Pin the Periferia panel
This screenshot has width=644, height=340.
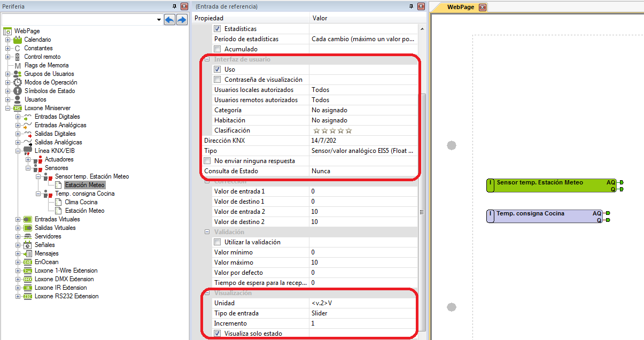174,6
